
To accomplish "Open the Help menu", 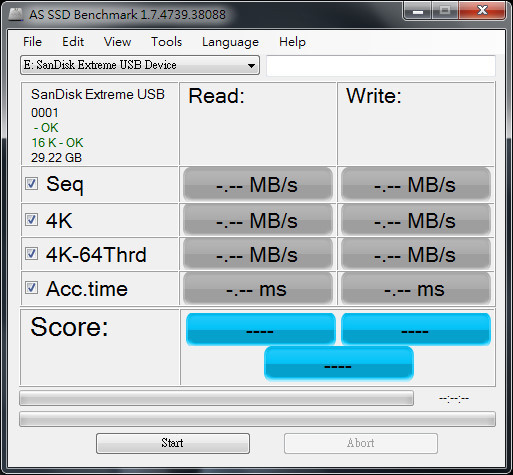I will 292,42.
